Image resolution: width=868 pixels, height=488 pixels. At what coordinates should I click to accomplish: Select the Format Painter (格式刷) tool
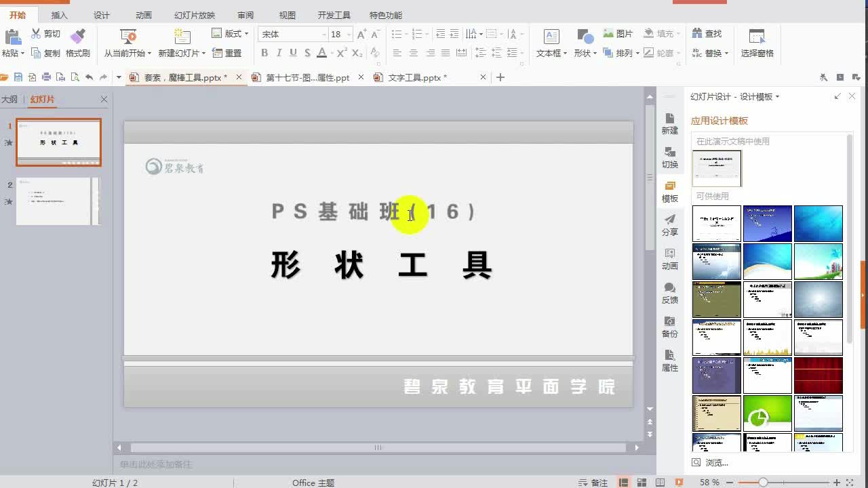(77, 42)
